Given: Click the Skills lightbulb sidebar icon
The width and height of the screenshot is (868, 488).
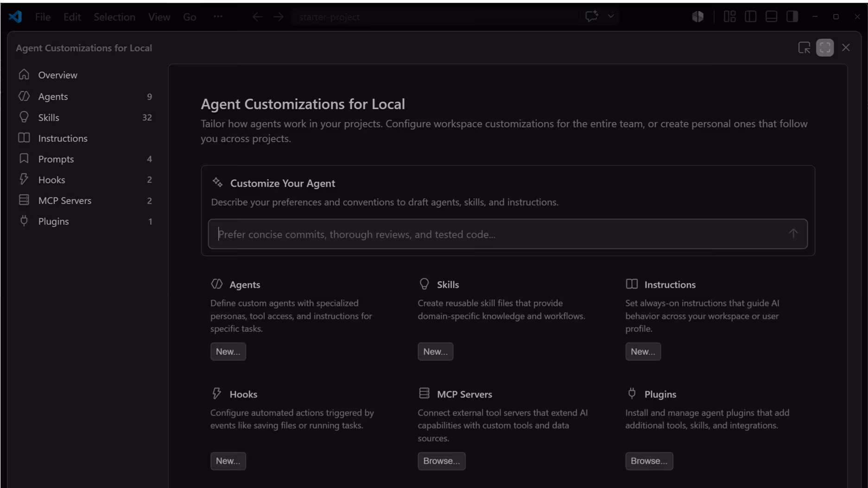Looking at the screenshot, I should [24, 117].
